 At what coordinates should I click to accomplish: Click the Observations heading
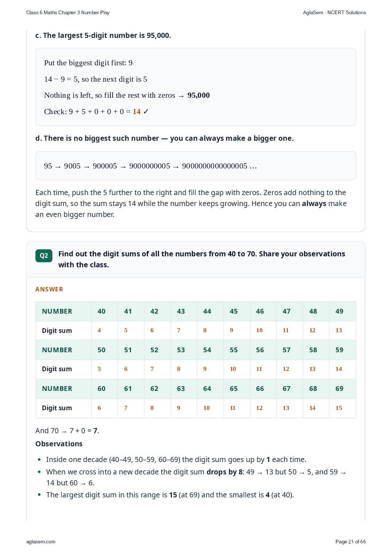tap(59, 444)
